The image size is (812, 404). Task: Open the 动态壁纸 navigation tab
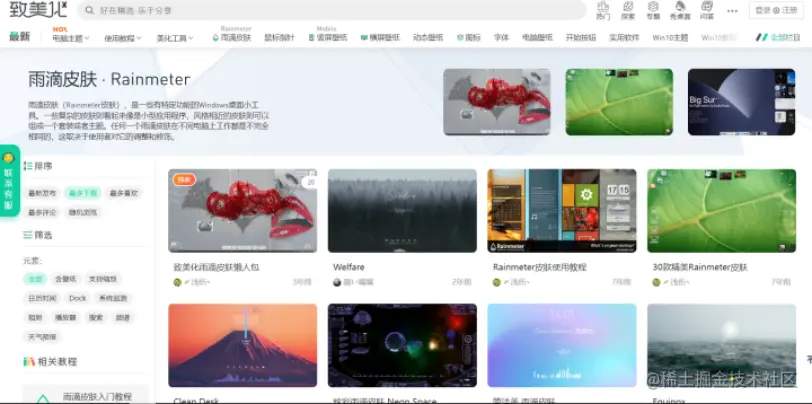(x=428, y=37)
